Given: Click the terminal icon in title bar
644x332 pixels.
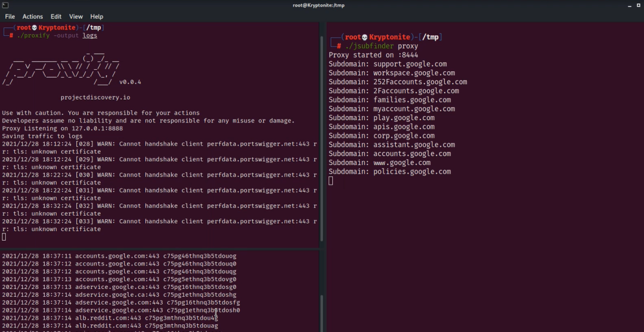Looking at the screenshot, I should point(5,5).
